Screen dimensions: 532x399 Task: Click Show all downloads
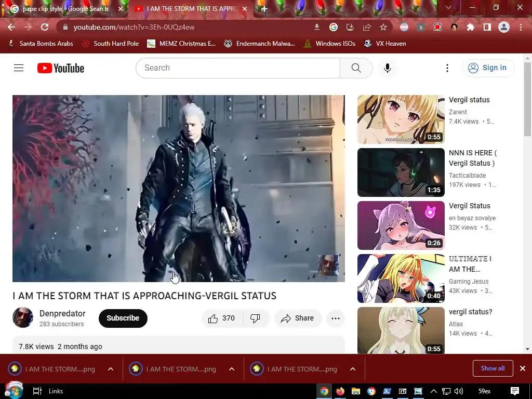[x=493, y=368]
